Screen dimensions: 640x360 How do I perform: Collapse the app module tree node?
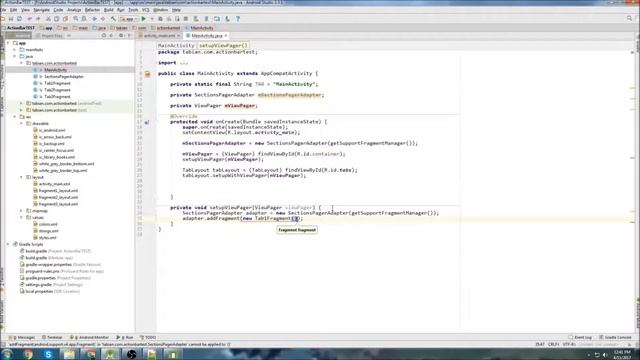[8, 43]
